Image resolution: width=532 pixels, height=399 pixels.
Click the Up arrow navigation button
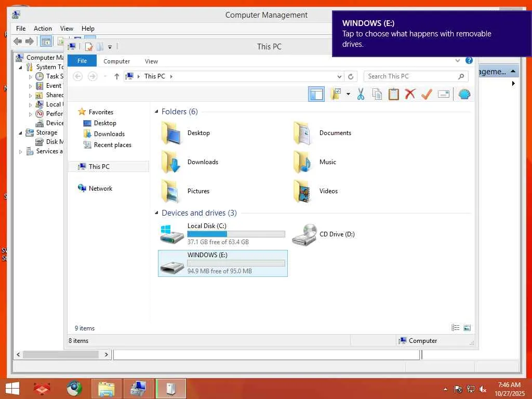pos(117,76)
